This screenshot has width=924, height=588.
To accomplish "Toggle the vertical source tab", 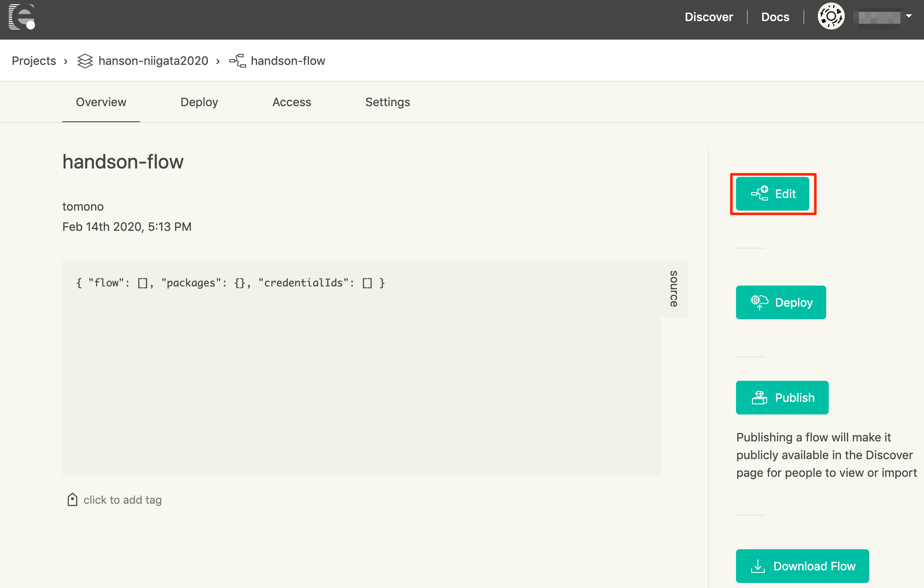I will (x=674, y=289).
